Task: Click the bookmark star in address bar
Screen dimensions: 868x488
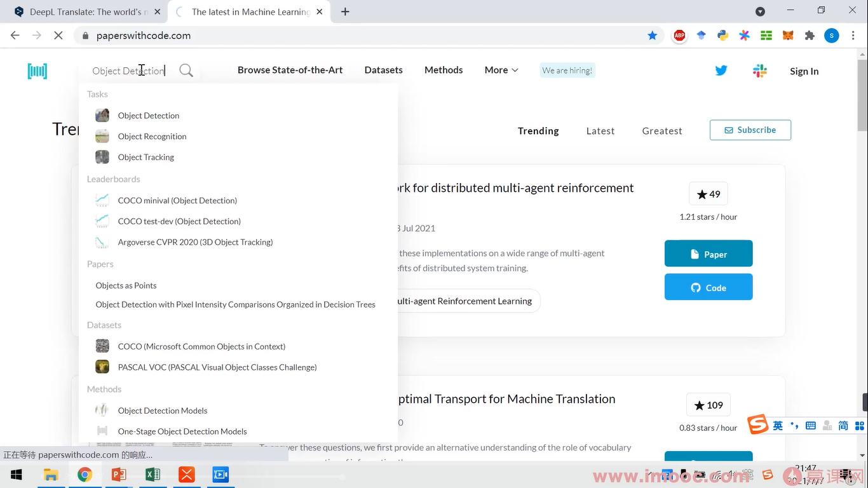Action: (x=652, y=36)
